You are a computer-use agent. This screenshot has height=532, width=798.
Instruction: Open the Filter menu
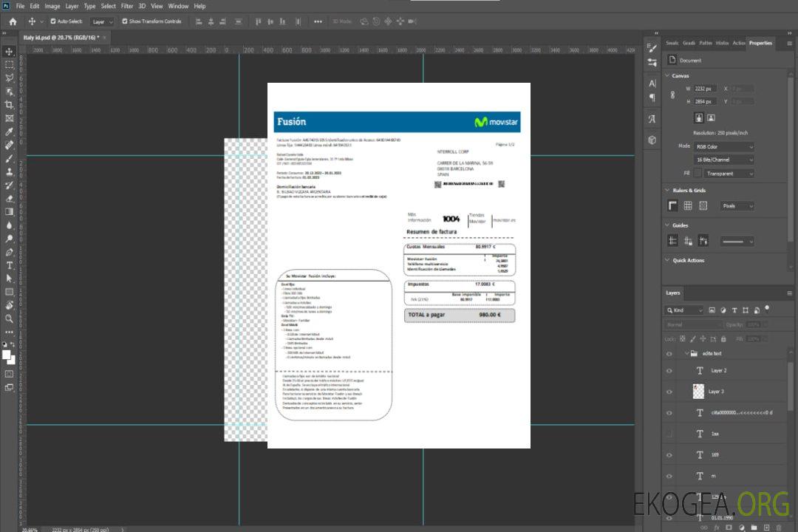pos(127,6)
